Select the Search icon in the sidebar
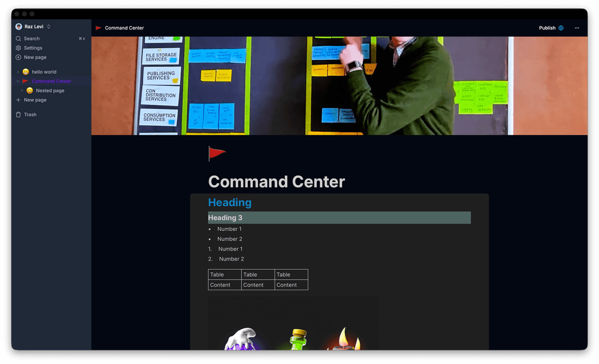Screen dimensions: 599x364 [x=17, y=38]
